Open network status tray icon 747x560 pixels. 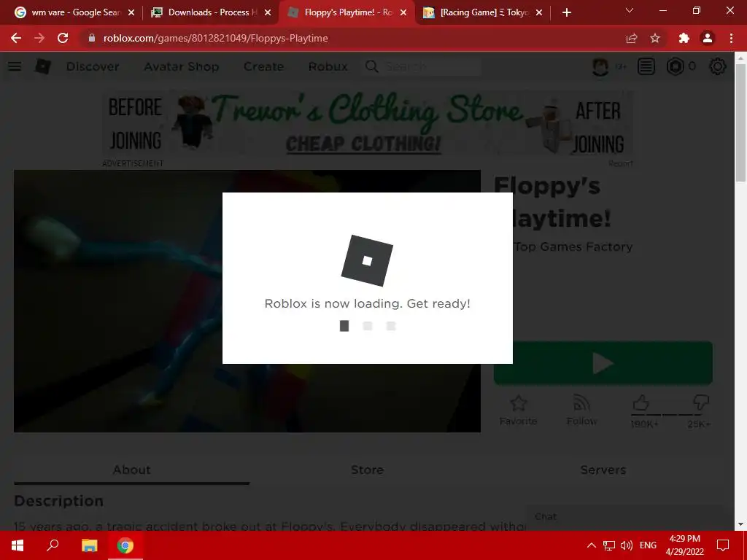(x=609, y=545)
